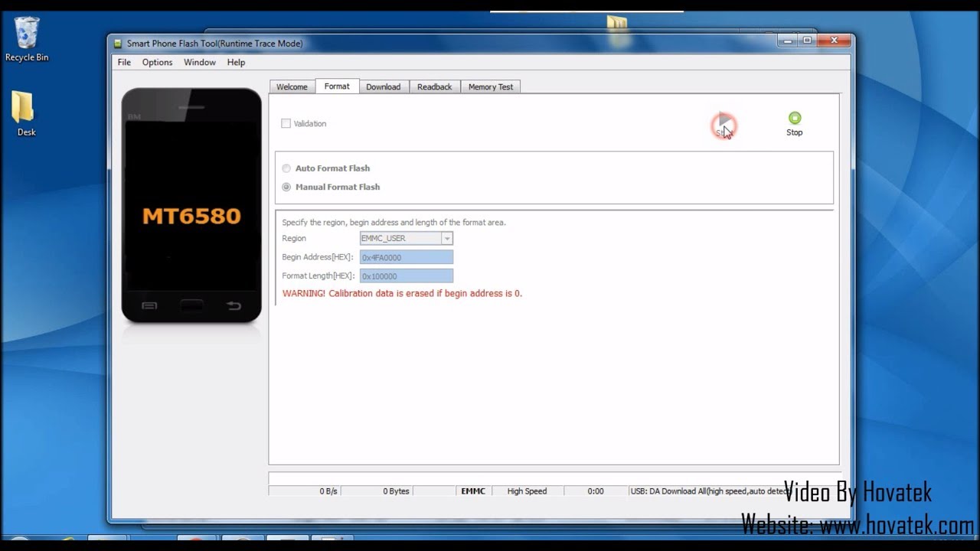Image resolution: width=980 pixels, height=551 pixels.
Task: Open the Options menu
Action: coord(157,63)
